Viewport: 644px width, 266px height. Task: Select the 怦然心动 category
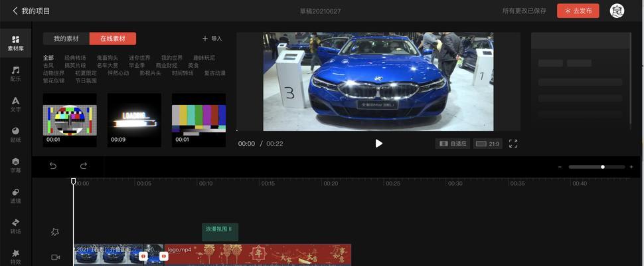pos(118,73)
